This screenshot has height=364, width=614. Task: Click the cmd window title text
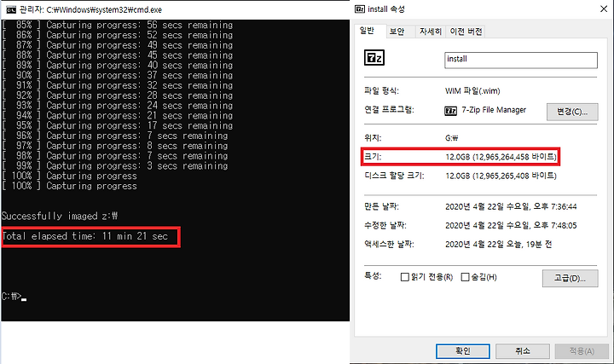[90, 9]
